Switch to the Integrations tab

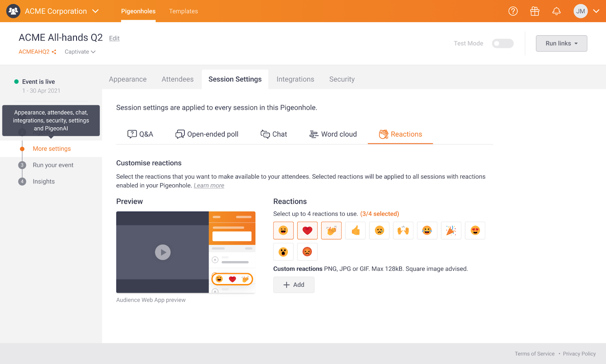(x=295, y=79)
